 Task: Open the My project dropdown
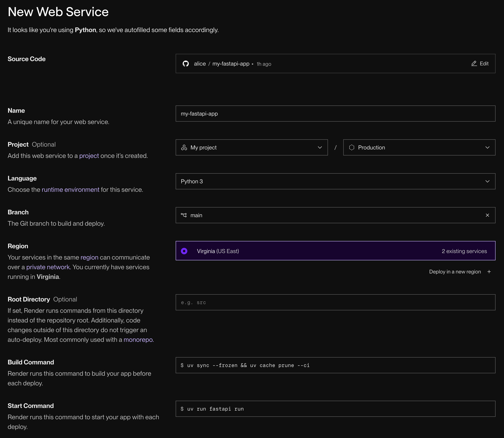coord(252,147)
